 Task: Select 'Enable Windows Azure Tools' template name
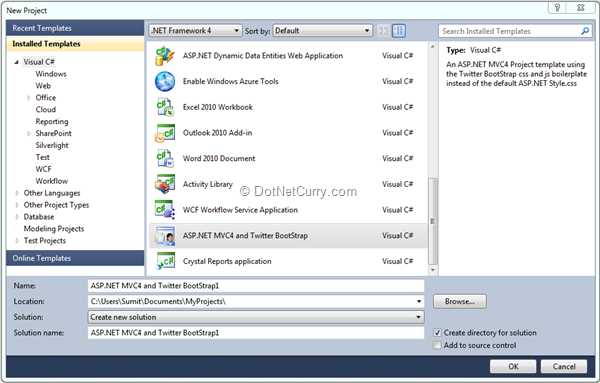(x=230, y=81)
